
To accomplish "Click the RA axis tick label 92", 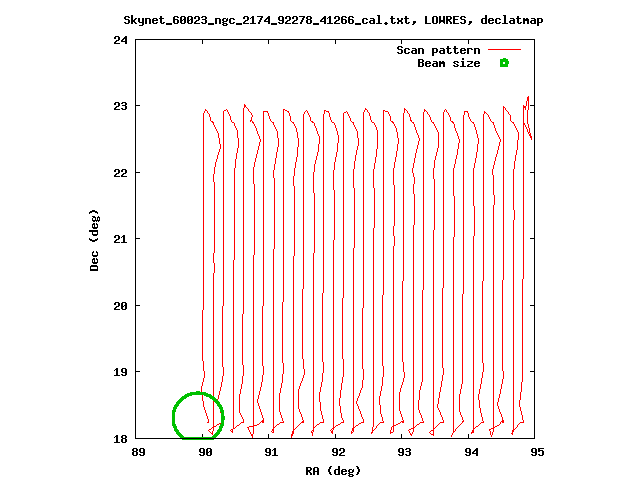I will click(x=338, y=452).
